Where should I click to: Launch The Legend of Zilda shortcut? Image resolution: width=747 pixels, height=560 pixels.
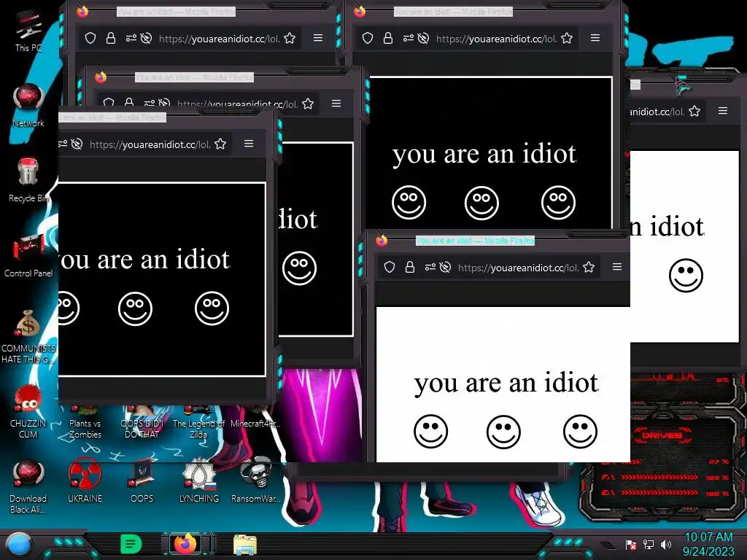pos(198,423)
